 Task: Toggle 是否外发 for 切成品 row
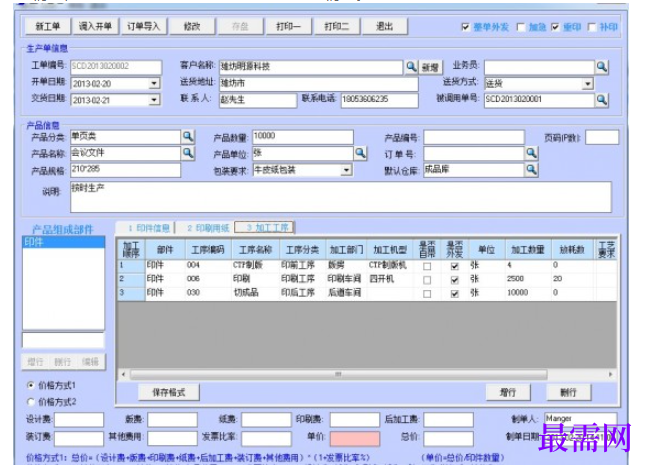455,294
